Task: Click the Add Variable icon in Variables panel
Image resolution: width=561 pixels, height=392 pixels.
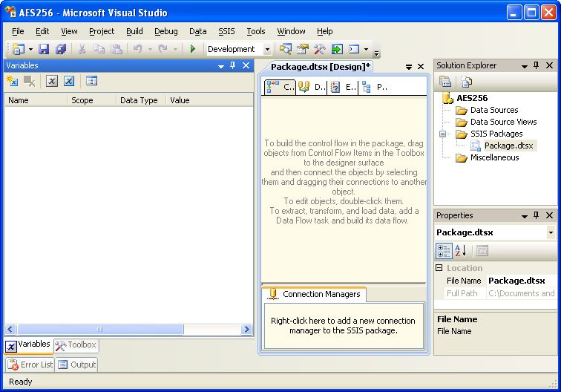Action: point(12,81)
